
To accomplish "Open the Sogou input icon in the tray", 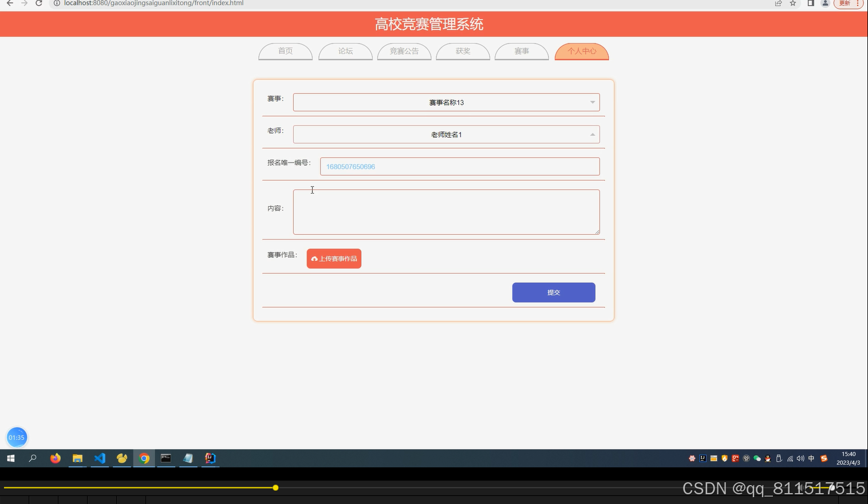I will click(x=824, y=458).
